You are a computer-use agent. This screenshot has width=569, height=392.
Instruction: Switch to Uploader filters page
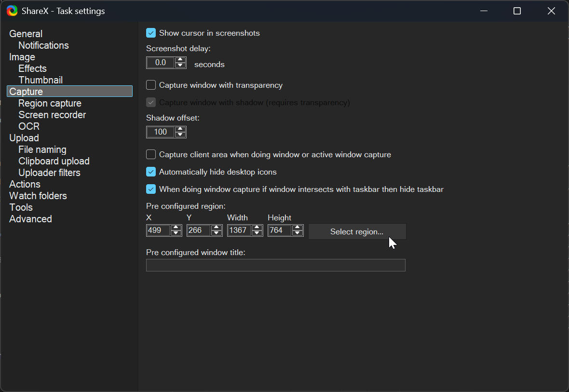click(49, 173)
